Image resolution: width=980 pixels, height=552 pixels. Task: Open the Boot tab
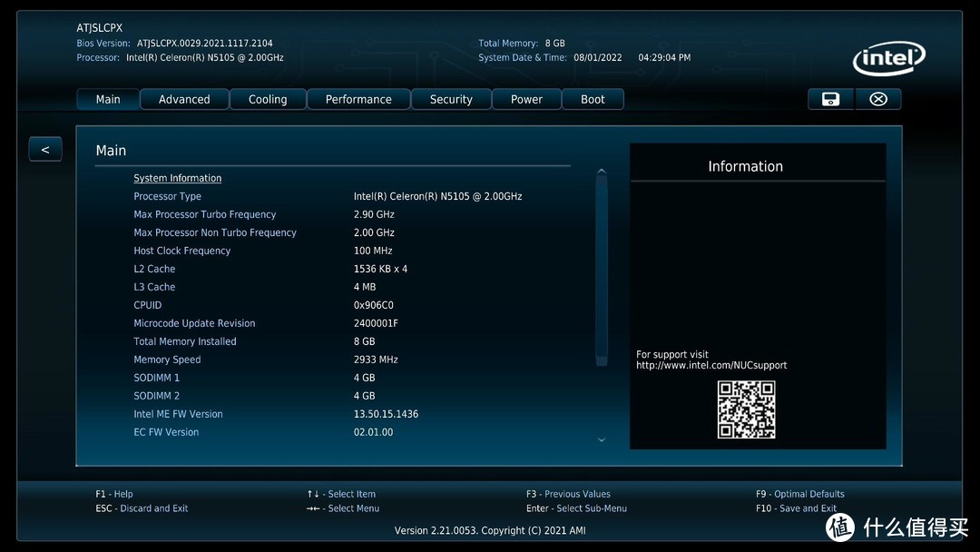(x=593, y=99)
